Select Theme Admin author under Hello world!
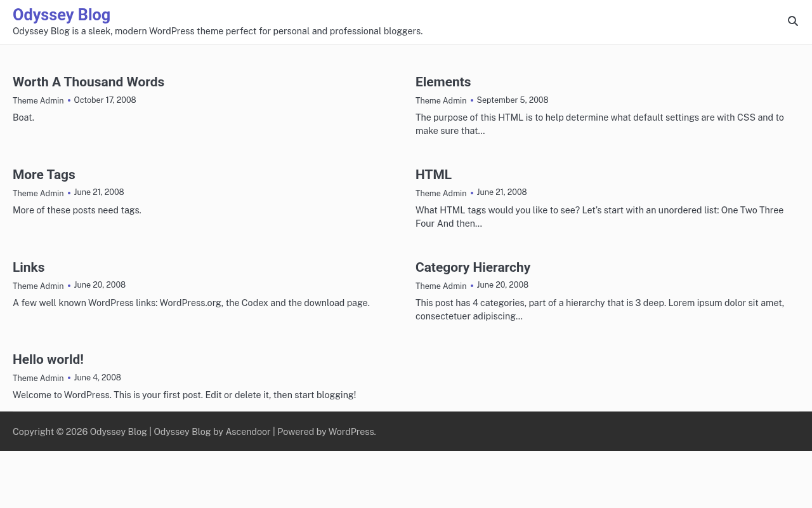 (x=38, y=378)
